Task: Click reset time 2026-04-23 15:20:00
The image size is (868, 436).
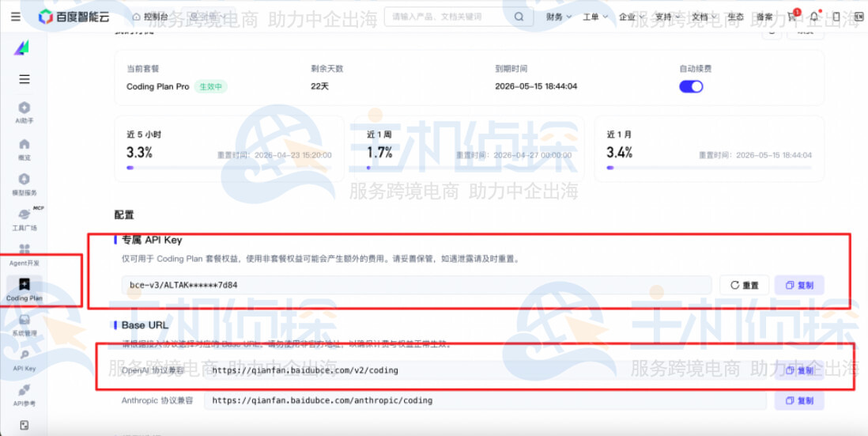Action: (292, 156)
